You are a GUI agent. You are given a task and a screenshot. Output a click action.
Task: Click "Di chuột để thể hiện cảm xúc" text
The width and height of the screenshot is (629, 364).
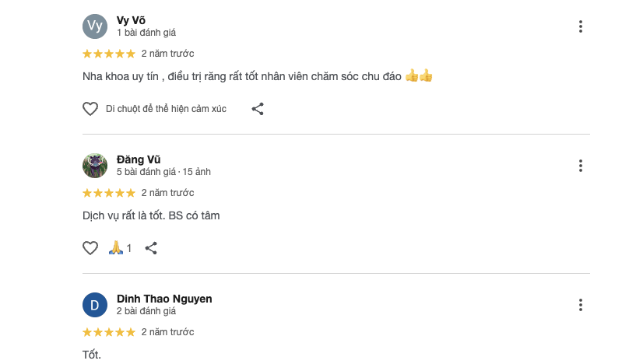166,109
